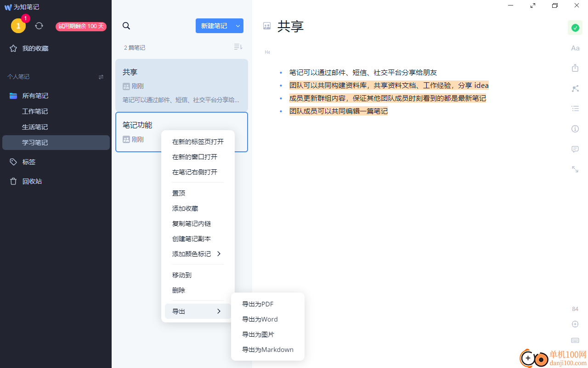Click the keyboard icon at bottom right
This screenshot has height=368, width=588.
575,340
